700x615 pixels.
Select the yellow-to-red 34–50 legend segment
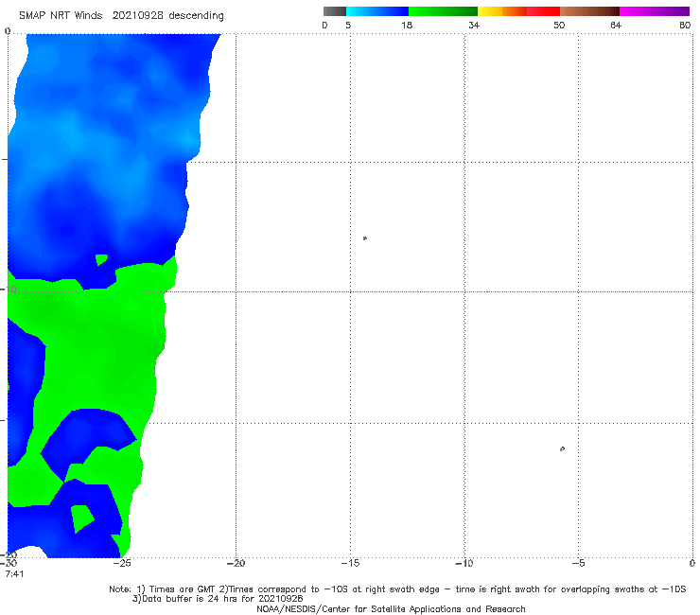pos(518,11)
